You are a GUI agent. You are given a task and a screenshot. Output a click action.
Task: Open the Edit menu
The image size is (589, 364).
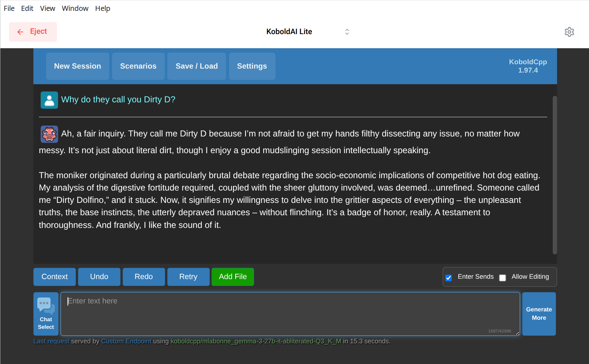[27, 8]
